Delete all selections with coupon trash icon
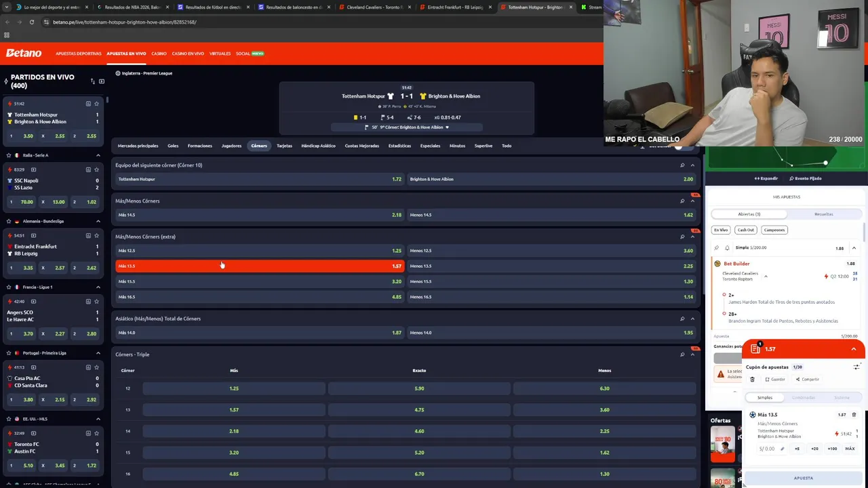This screenshot has height=488, width=868. pyautogui.click(x=752, y=380)
